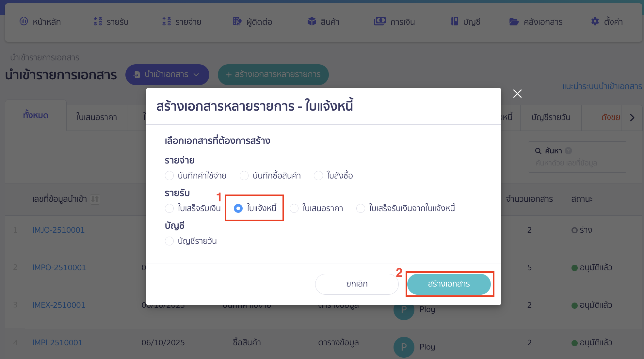Open the คลังเอกสาร document storage folder icon
This screenshot has width=644, height=359.
(x=514, y=22)
